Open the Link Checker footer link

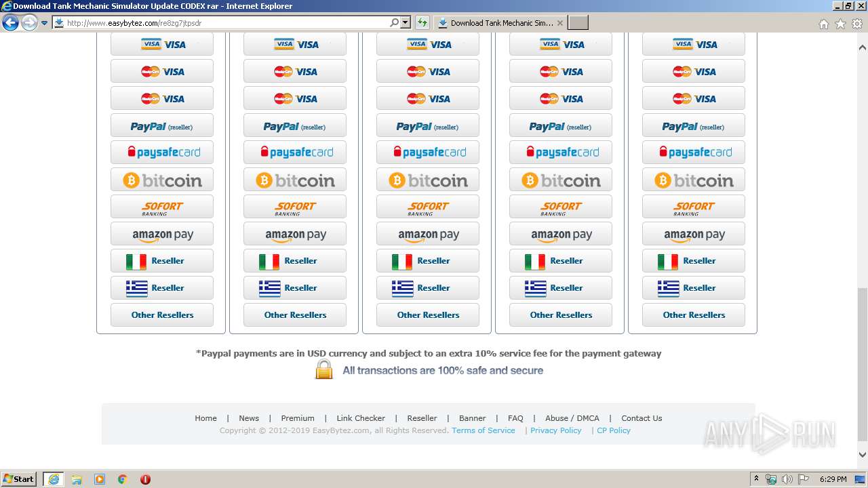(361, 418)
